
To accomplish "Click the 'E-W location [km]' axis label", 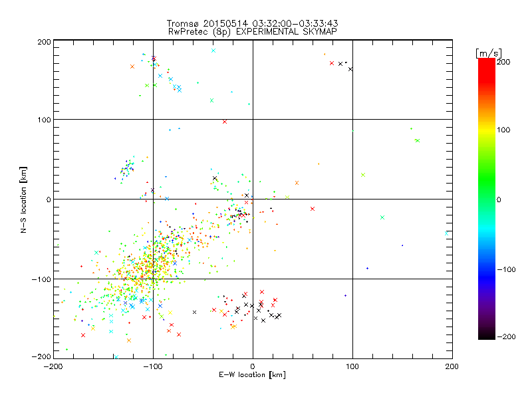I will 252,375.
